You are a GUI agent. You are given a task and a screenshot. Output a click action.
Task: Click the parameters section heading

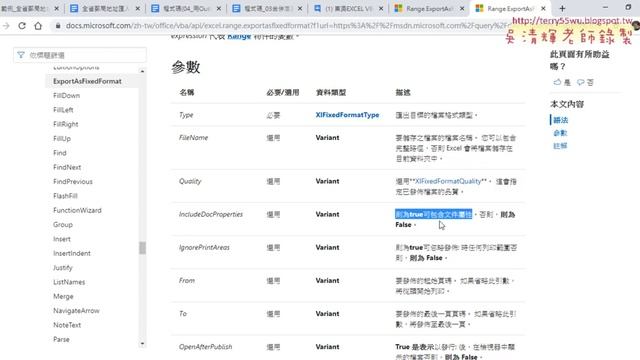pyautogui.click(x=186, y=67)
